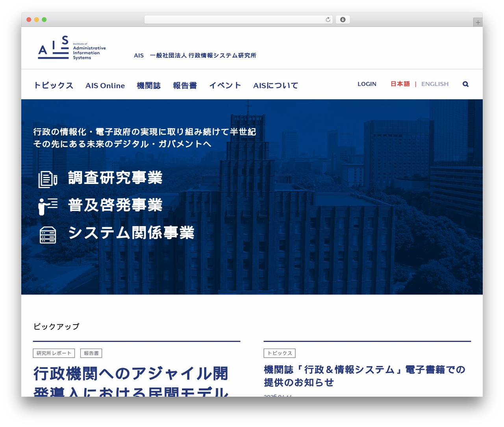This screenshot has height=427, width=504.
Task: Minimize the window with the yellow button
Action: tap(36, 20)
